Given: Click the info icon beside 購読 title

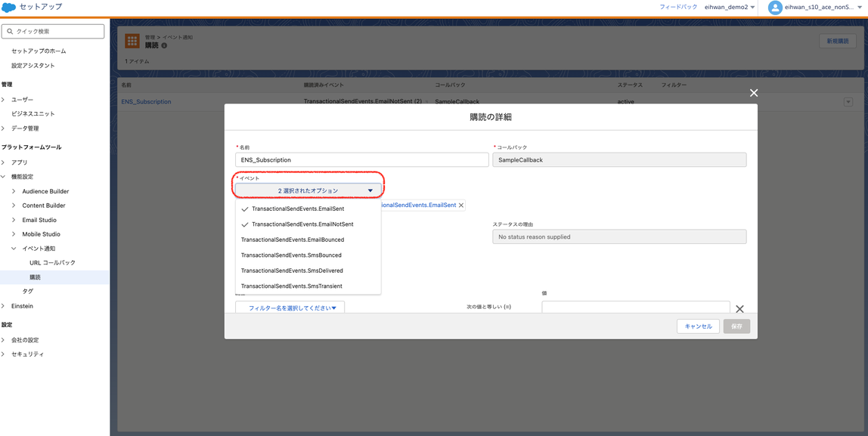Looking at the screenshot, I should [x=164, y=45].
